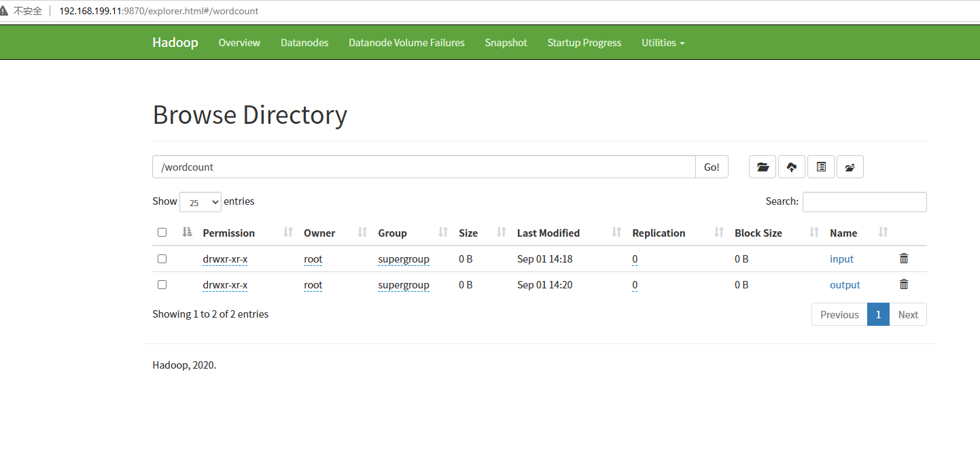Check the checkbox for the output row
Viewport: 980px width, 453px height.
tap(162, 284)
